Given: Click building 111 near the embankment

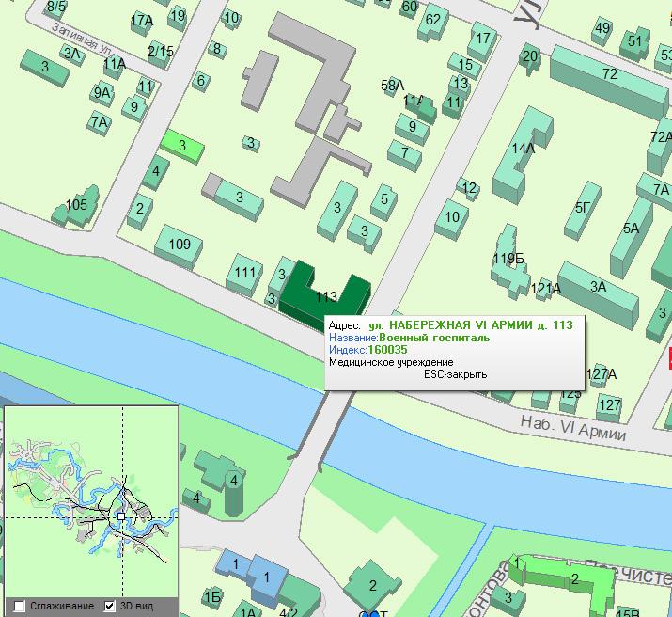Looking at the screenshot, I should [244, 273].
